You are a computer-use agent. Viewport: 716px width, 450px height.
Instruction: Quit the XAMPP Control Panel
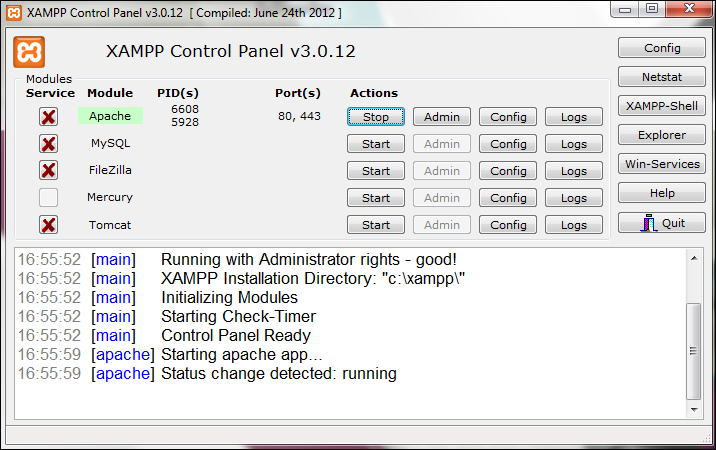pos(662,223)
